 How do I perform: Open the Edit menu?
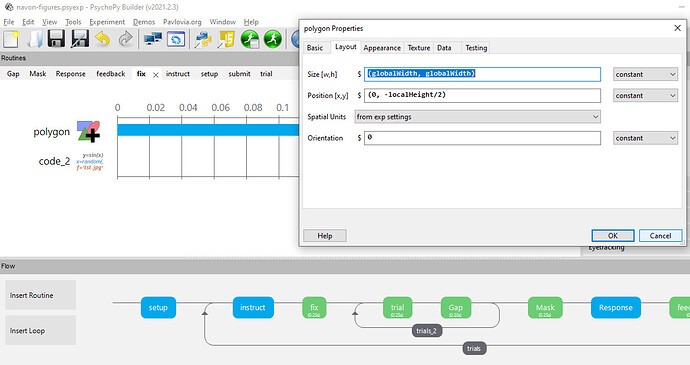coord(28,22)
